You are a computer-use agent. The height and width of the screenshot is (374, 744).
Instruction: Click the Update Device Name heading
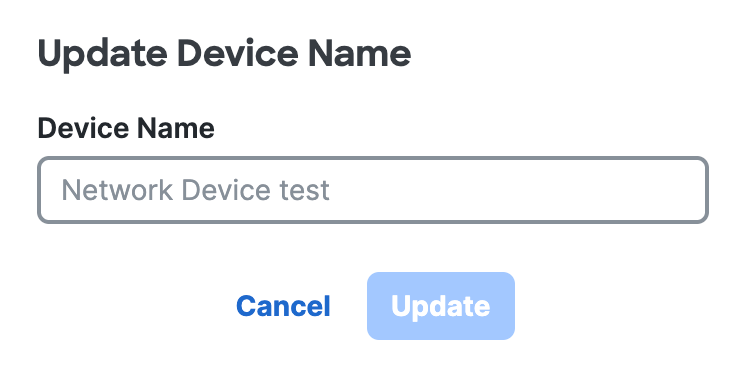point(224,55)
